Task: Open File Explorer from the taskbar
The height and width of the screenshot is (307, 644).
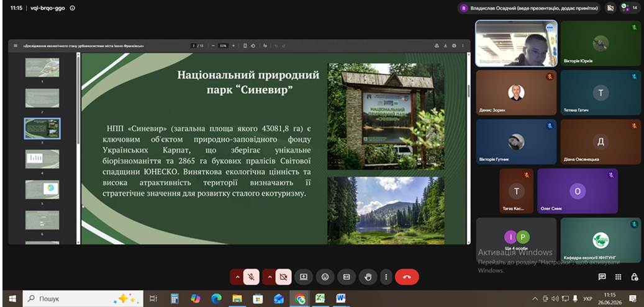Action: [x=237, y=298]
